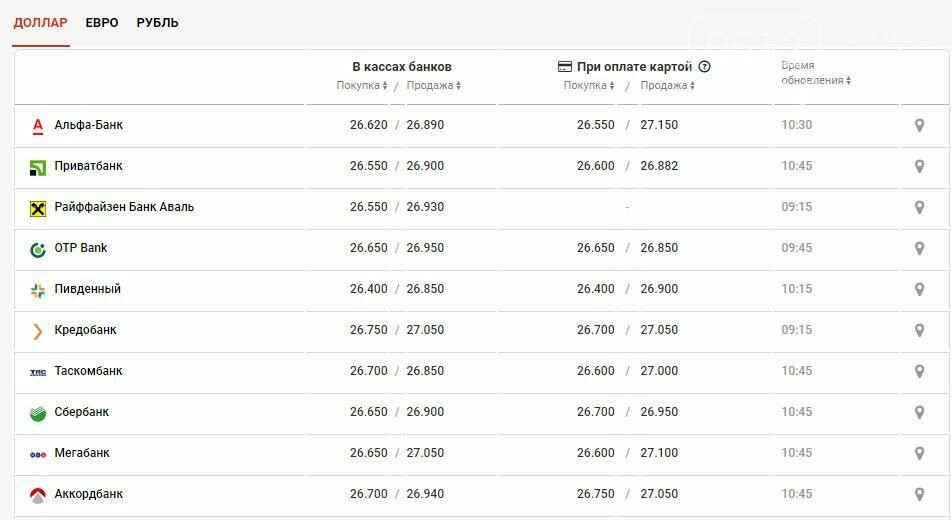
Task: Select the ДОЛЛАР tab
Action: click(40, 23)
